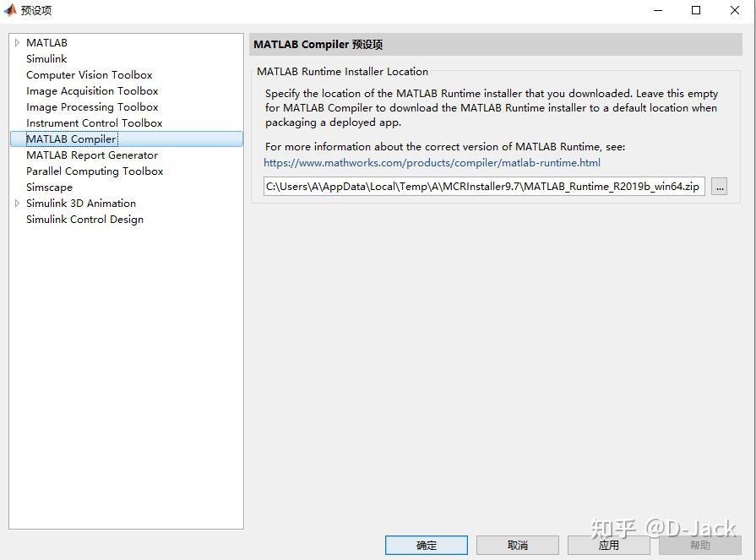Open Computer Vision Toolbox preferences
The image size is (756, 560).
(89, 74)
